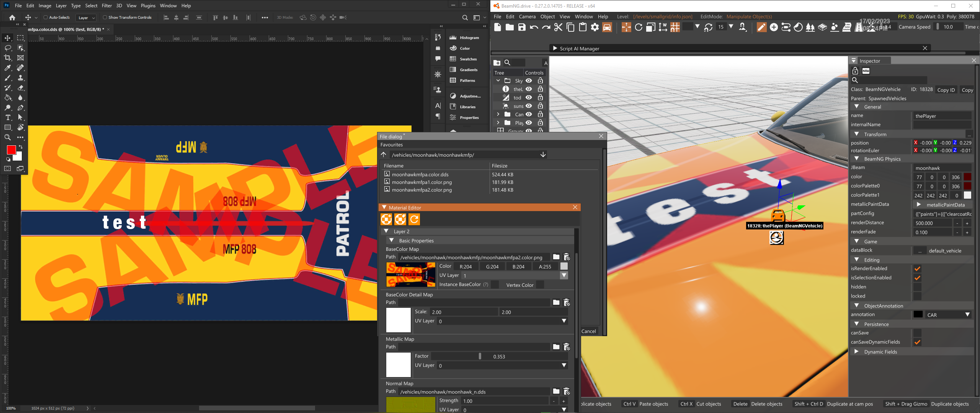Expand the Play folder in scene tree
Screen dimensions: 980x413
click(x=498, y=123)
